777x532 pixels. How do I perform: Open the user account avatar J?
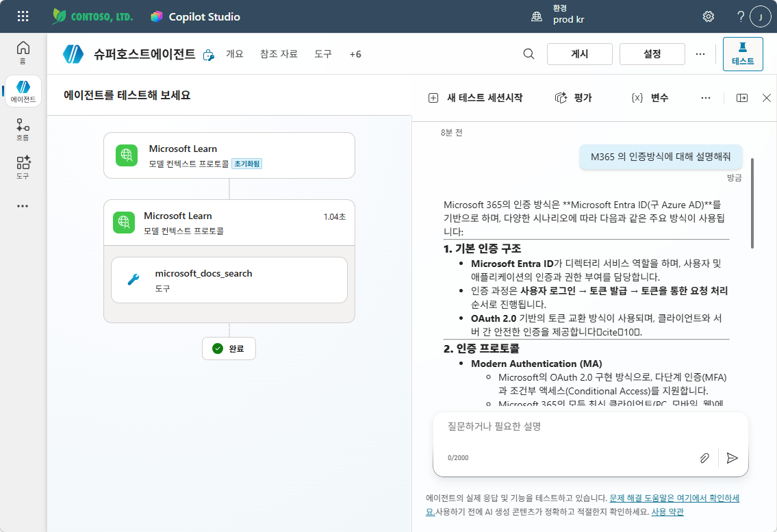[760, 16]
